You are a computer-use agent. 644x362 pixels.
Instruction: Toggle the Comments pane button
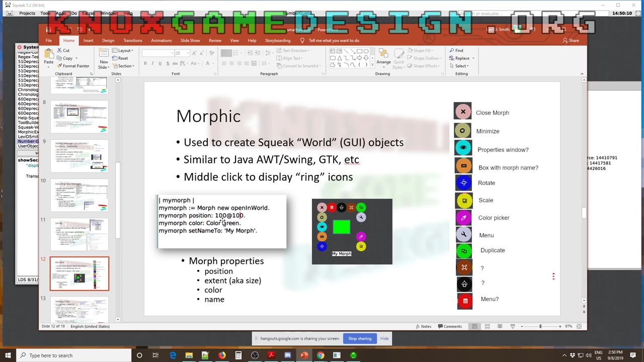449,326
